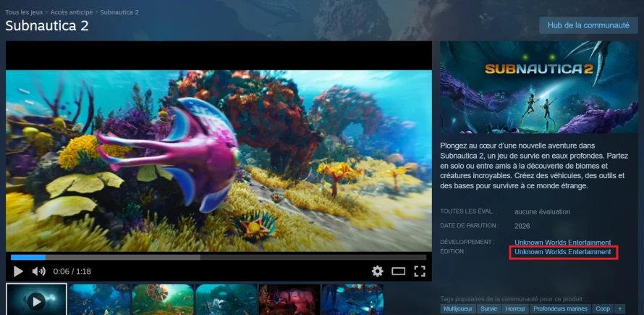This screenshot has width=644, height=315.
Task: Open the Accès anticipé breadcrumb
Action: pyautogui.click(x=71, y=12)
